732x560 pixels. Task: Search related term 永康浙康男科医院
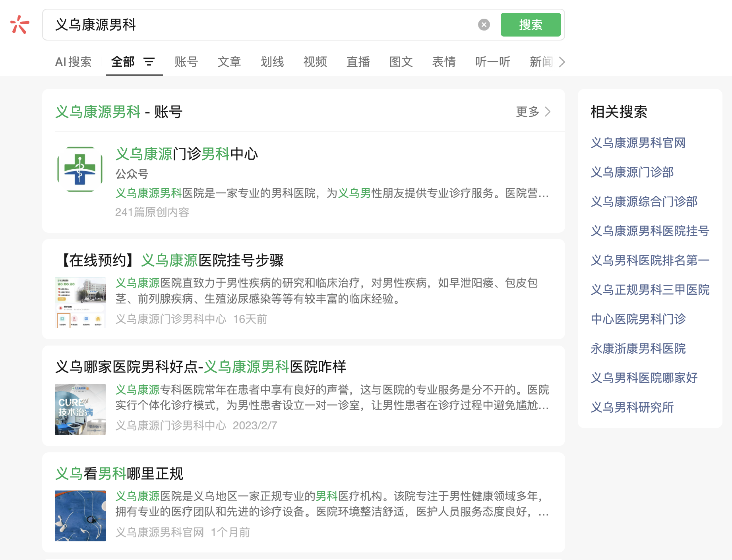pos(638,348)
